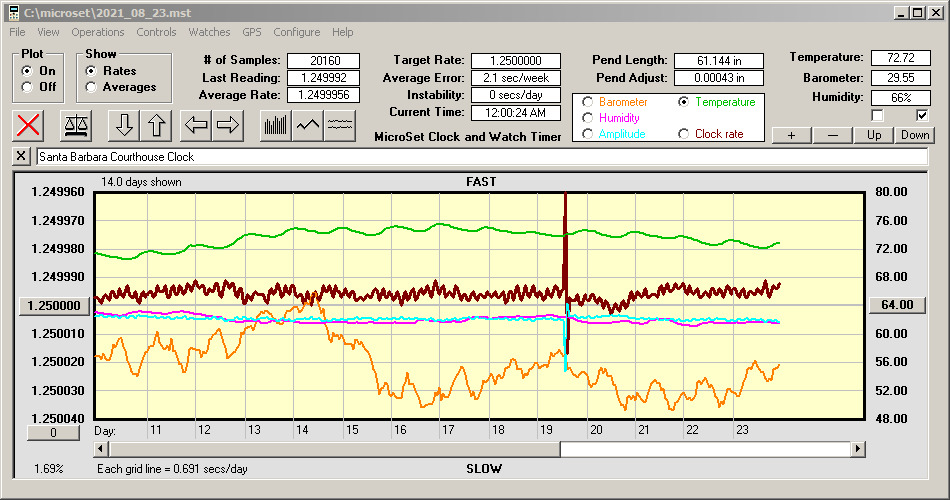
Task: Select the Clock rate radio button
Action: [x=683, y=134]
